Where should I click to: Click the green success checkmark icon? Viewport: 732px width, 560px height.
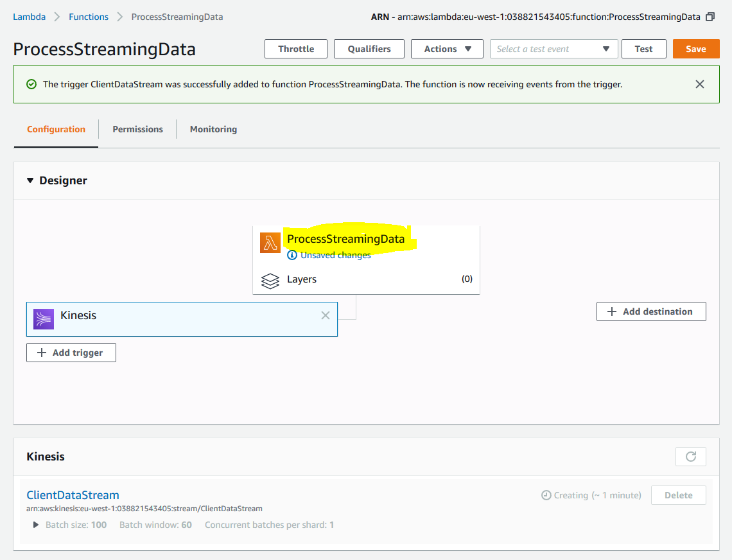tap(31, 84)
